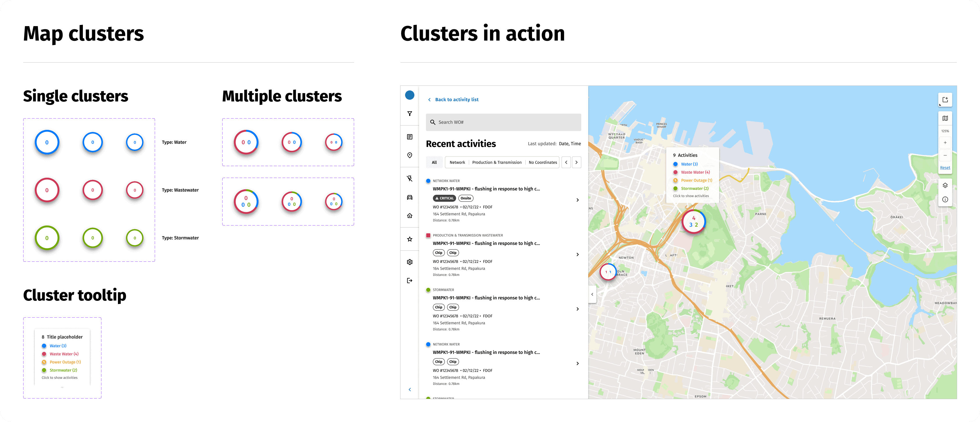This screenshot has height=422, width=980.
Task: Expand the Stormwater activity row chevron
Action: pyautogui.click(x=578, y=309)
